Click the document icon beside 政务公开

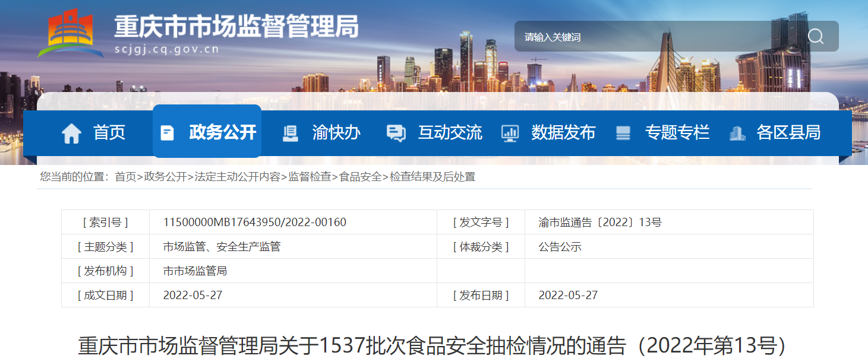point(168,133)
